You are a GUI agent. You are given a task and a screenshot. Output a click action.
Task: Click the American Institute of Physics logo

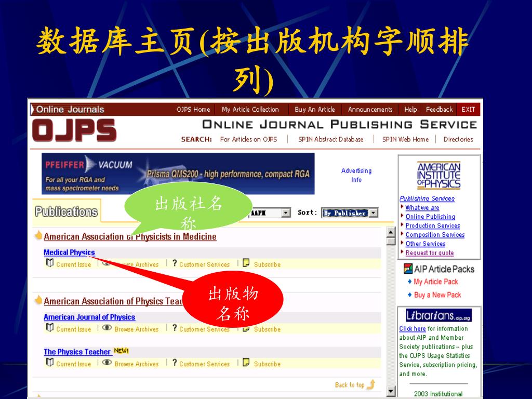[438, 176]
